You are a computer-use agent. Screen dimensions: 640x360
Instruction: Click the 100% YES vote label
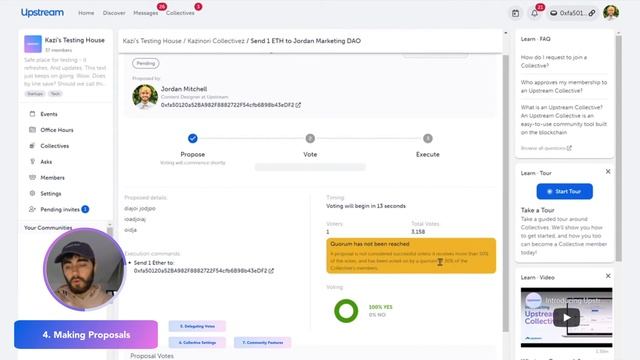tap(380, 307)
